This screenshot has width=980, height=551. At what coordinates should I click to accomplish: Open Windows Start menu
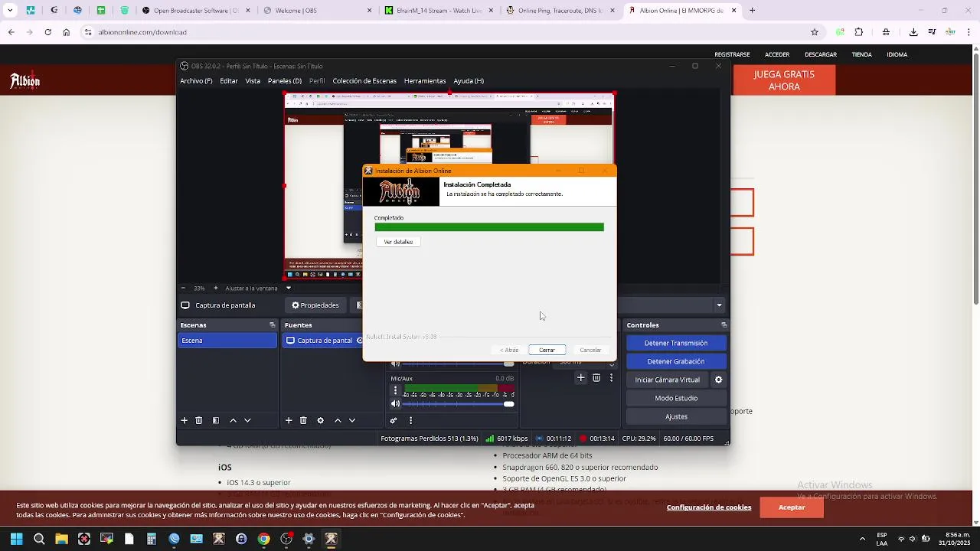tap(16, 539)
